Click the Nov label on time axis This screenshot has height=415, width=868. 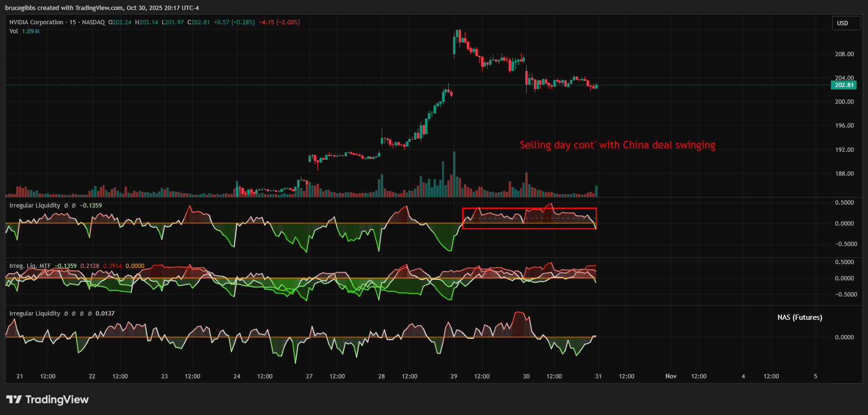[671, 376]
